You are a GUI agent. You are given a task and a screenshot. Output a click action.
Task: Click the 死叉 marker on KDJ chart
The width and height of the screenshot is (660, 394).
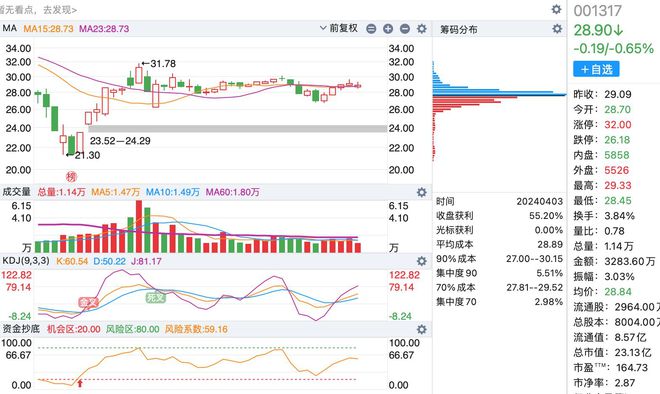(x=155, y=298)
